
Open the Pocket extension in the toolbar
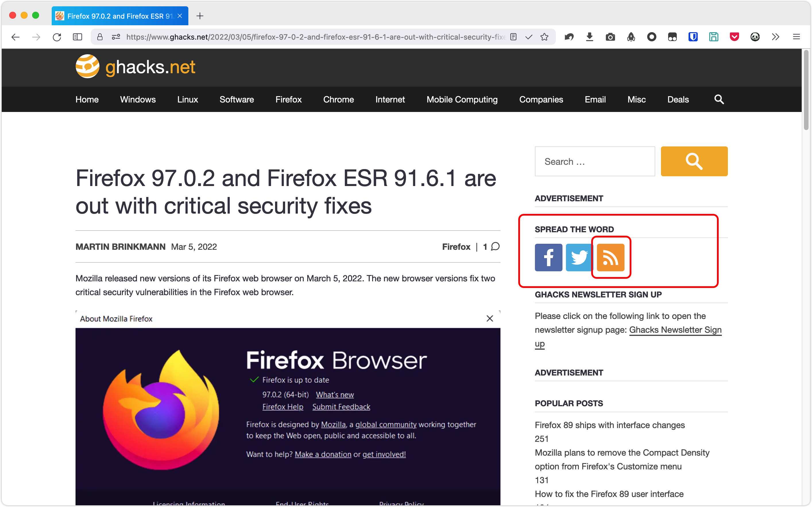pyautogui.click(x=734, y=37)
